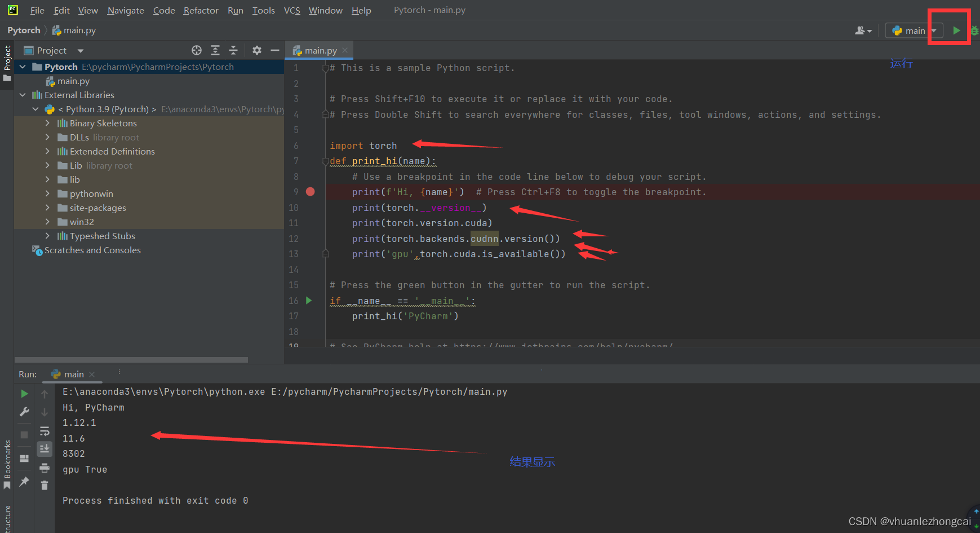Toggle code folding at line 1
980x533 pixels.
click(x=325, y=68)
